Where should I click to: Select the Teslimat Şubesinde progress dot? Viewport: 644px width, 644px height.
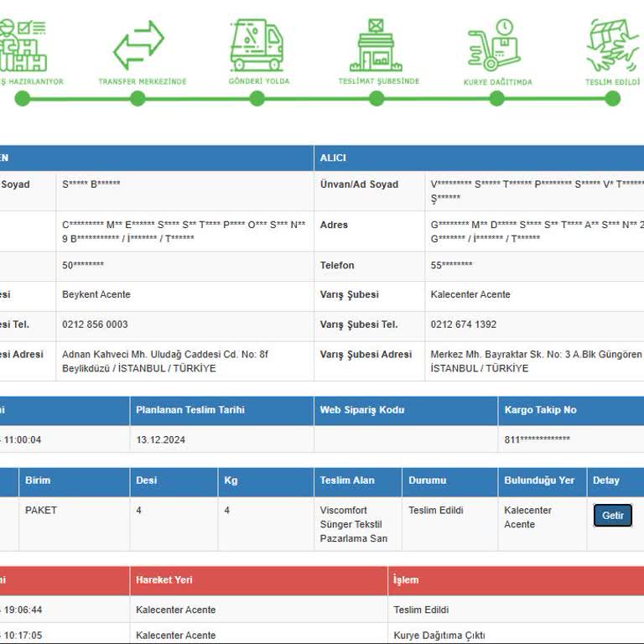point(377,99)
